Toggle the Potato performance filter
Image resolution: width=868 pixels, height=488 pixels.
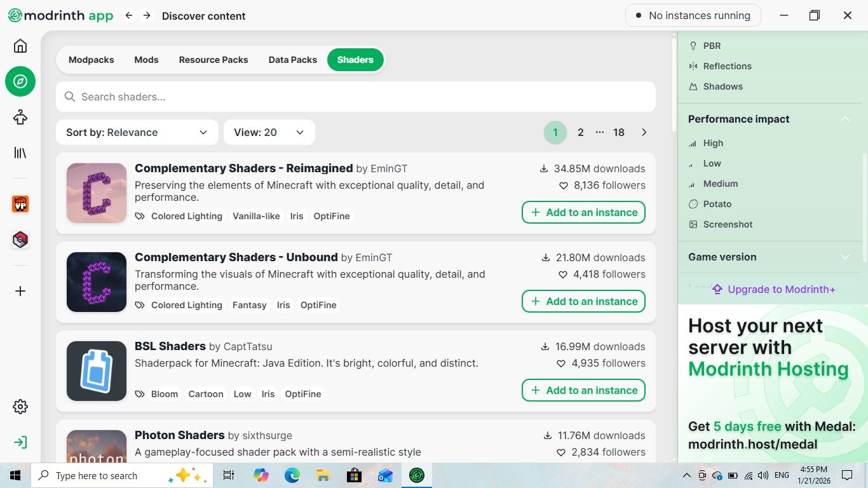[717, 204]
